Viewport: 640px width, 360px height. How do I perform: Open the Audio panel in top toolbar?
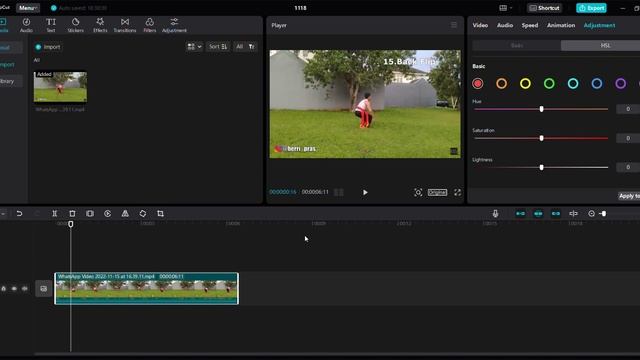(x=26, y=25)
